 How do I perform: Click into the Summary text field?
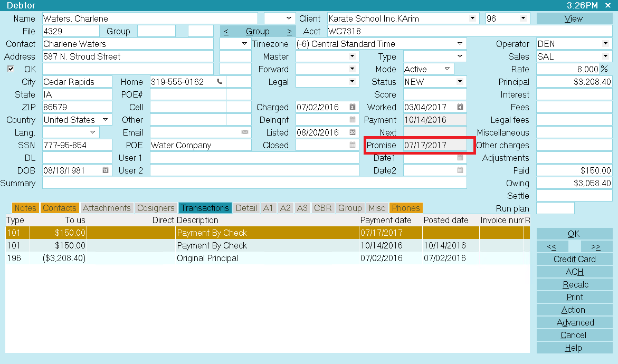click(254, 183)
